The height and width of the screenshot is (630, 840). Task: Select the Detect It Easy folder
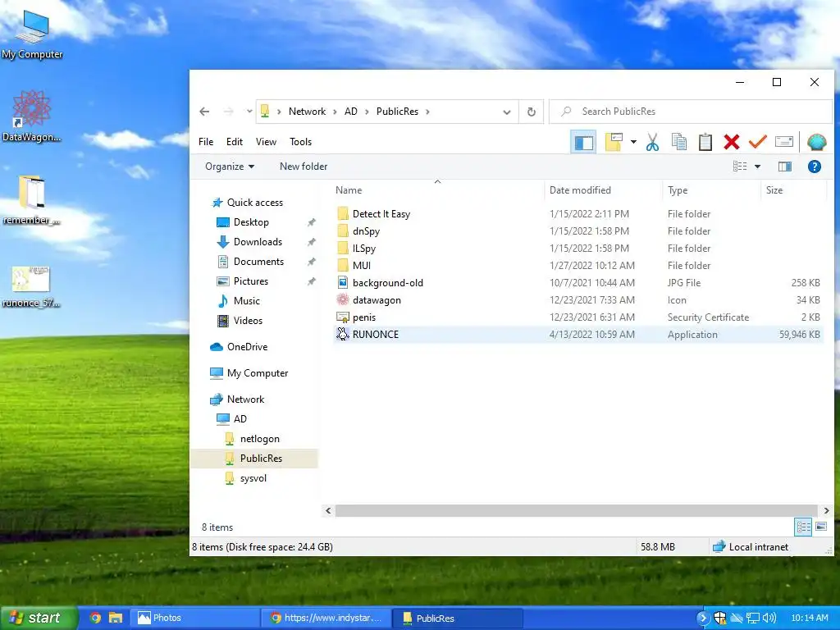pyautogui.click(x=578, y=214)
